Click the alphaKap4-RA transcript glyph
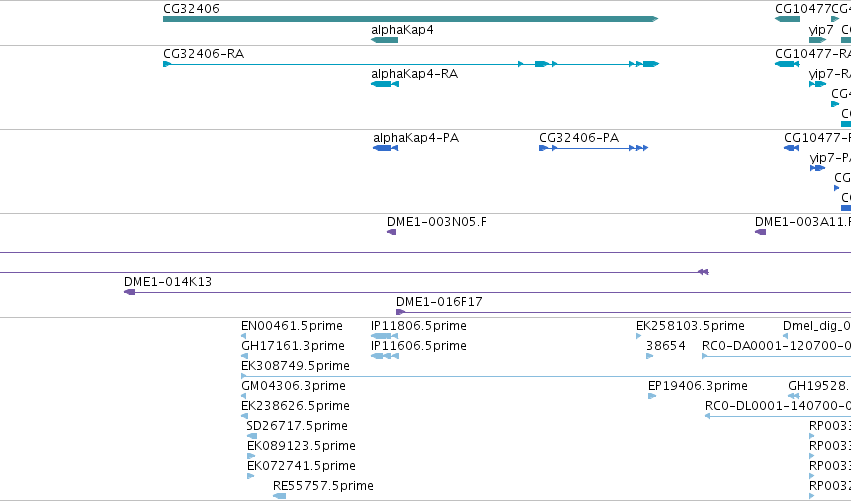This screenshot has height=501, width=851. [x=385, y=84]
